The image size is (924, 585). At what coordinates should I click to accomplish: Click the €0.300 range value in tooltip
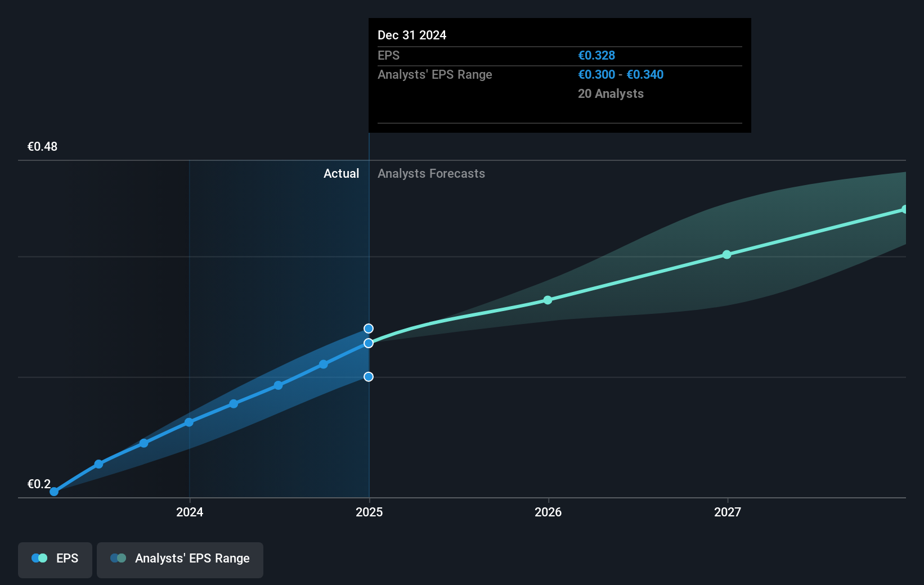[x=596, y=74]
